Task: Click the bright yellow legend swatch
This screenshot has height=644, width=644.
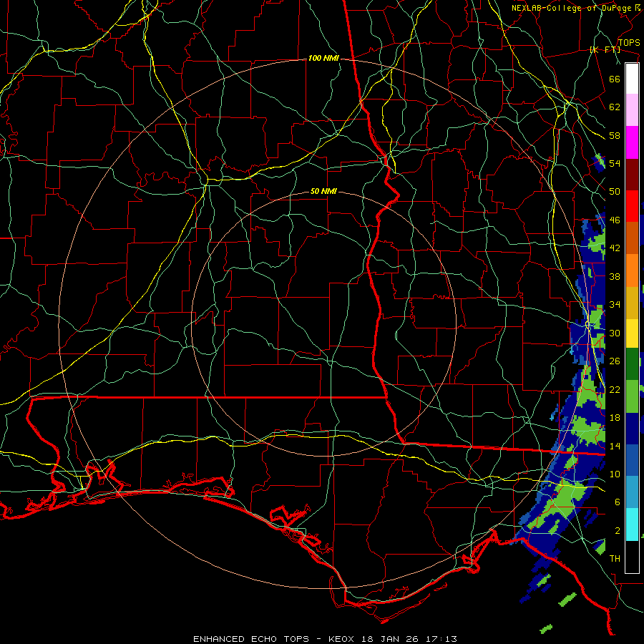Action: tap(632, 333)
